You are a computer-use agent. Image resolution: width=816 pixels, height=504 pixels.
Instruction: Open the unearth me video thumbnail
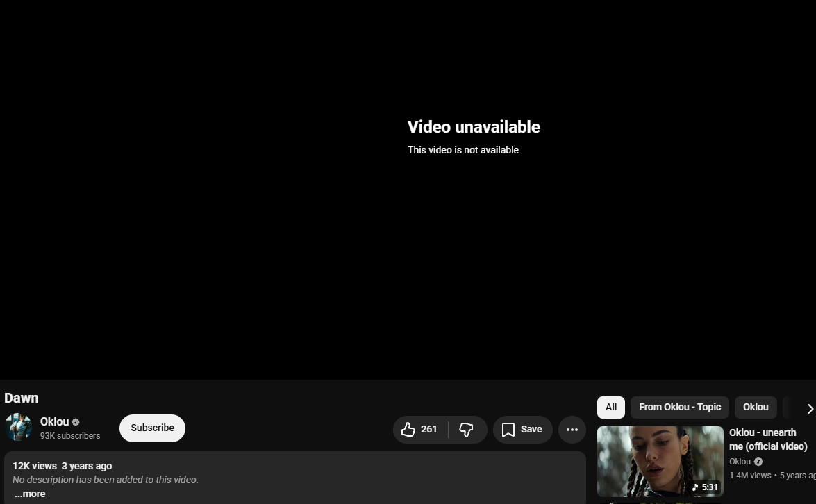click(x=660, y=462)
